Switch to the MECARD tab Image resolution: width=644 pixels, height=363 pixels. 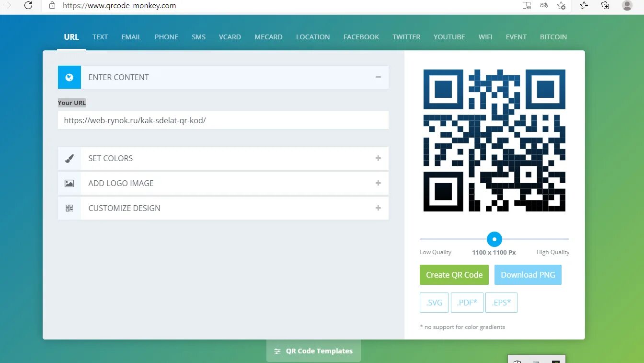point(268,37)
